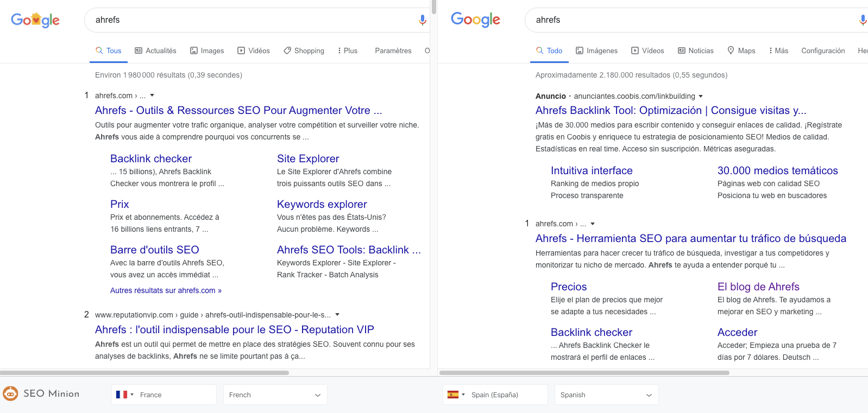This screenshot has height=413, width=868.
Task: Open the Shopping tab with tag icon
Action: pos(304,50)
